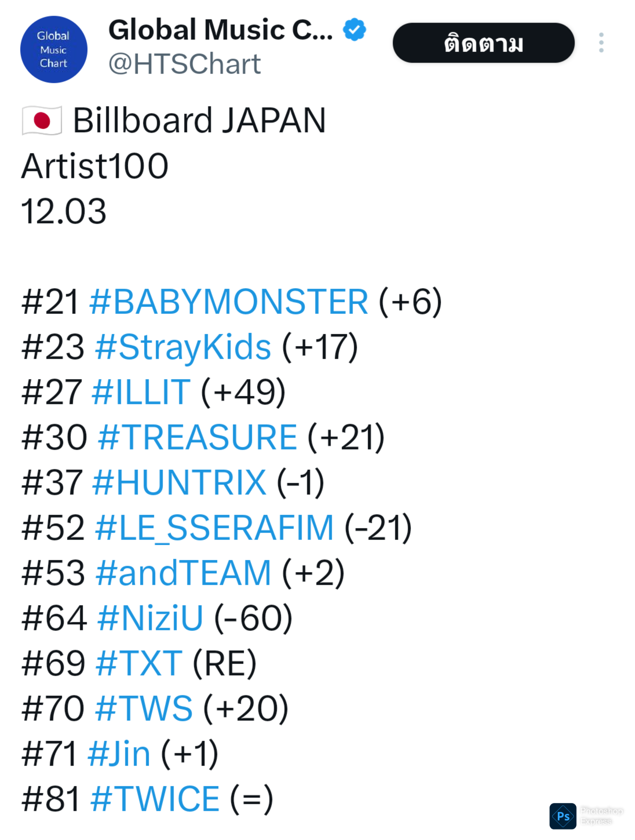Tap the Photoshop Express watermark icon
Image resolution: width=635 pixels, height=840 pixels.
[x=563, y=816]
